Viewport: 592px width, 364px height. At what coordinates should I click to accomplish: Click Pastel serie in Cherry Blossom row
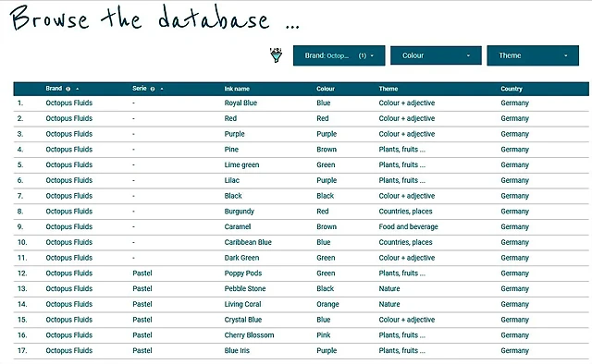point(142,335)
